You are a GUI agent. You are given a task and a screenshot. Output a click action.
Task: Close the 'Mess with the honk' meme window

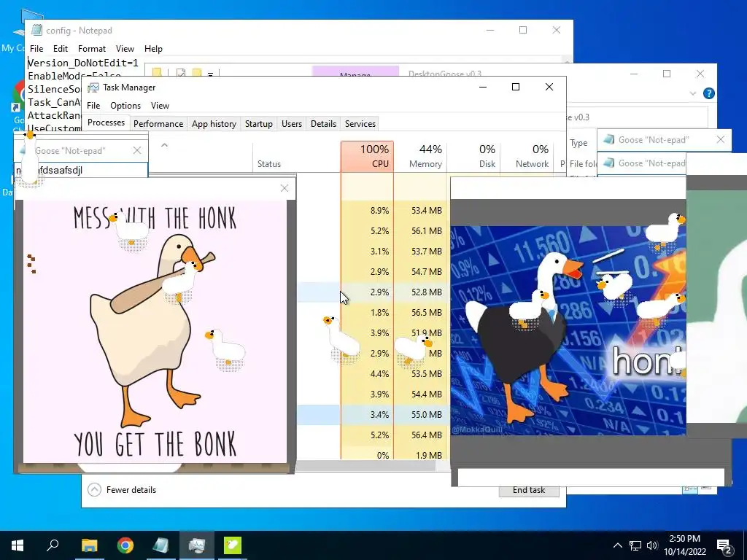pos(285,188)
